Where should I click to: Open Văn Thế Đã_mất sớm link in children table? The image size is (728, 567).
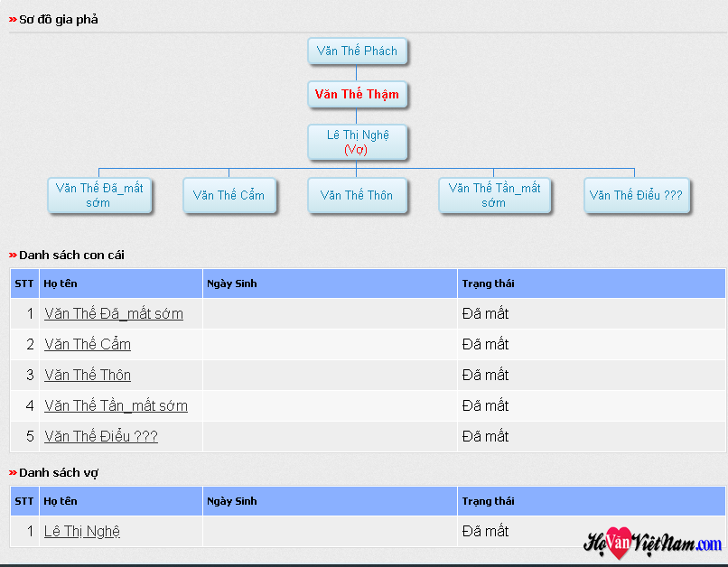[114, 314]
